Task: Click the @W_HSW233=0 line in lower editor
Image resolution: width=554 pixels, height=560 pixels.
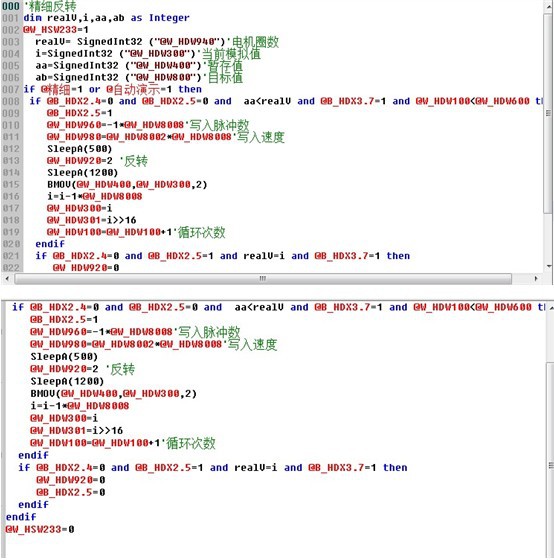Action: click(x=40, y=529)
